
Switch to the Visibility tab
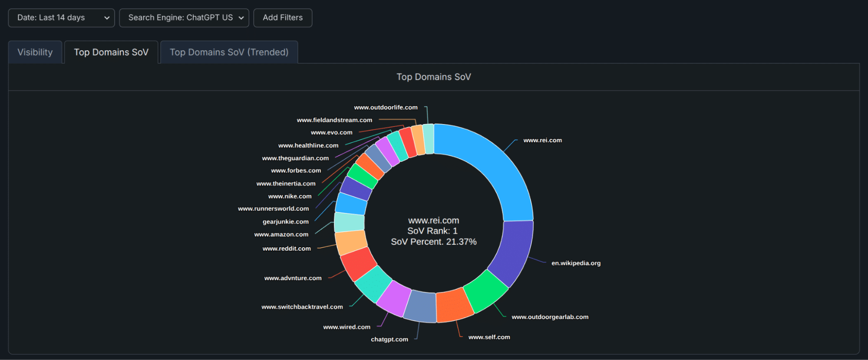click(35, 52)
